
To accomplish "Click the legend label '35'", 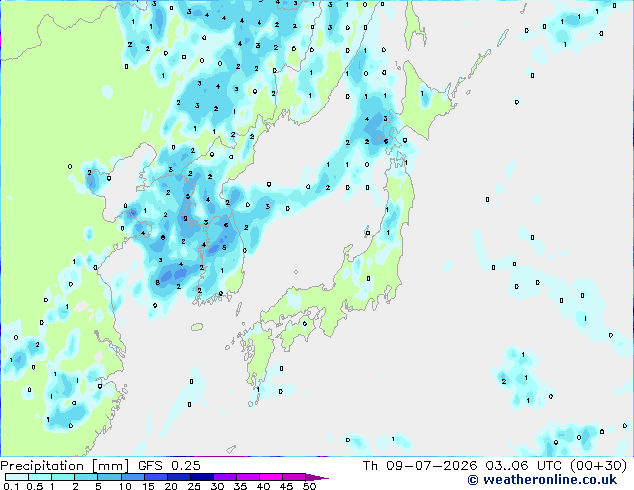I will tap(240, 486).
